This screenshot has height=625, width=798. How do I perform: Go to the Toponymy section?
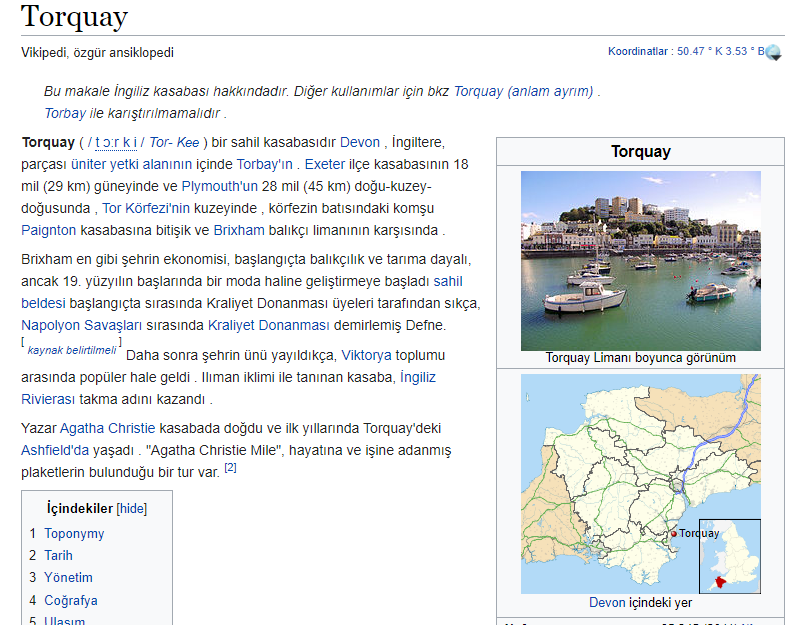pos(74,533)
